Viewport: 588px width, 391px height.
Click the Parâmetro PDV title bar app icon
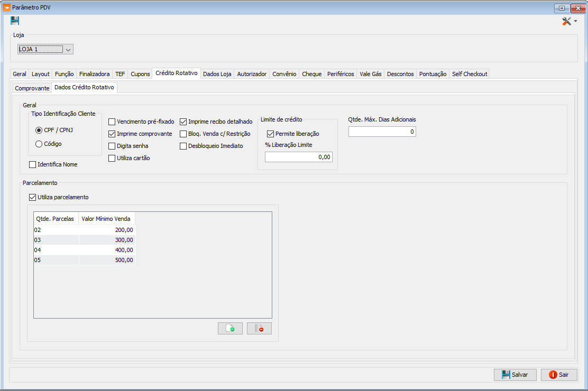click(6, 7)
